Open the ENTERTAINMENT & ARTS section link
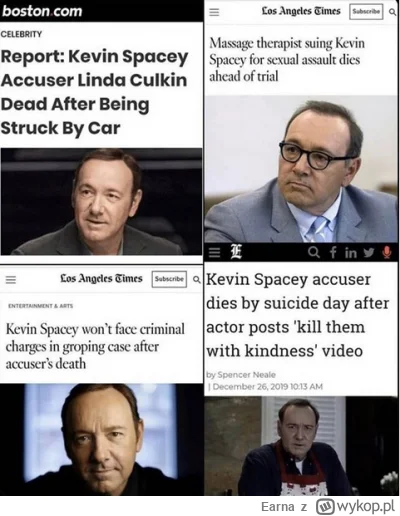This screenshot has width=400, height=516. (41, 306)
